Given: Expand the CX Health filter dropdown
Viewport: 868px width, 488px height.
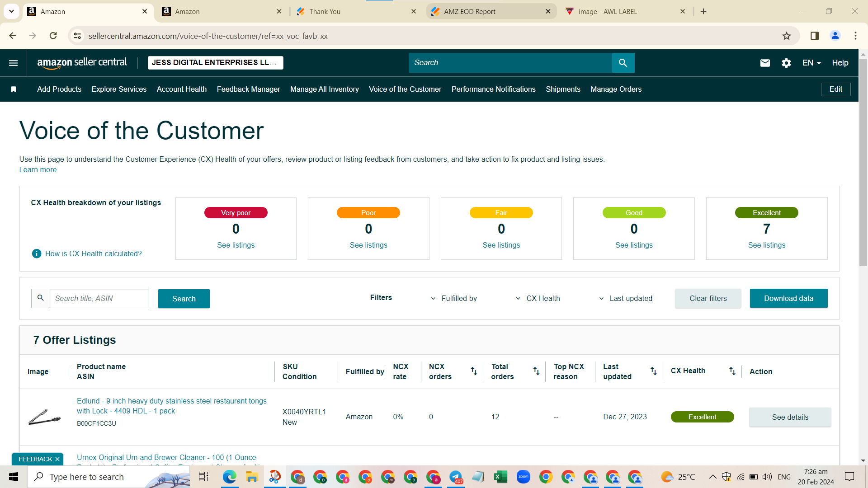Looking at the screenshot, I should click(x=538, y=298).
